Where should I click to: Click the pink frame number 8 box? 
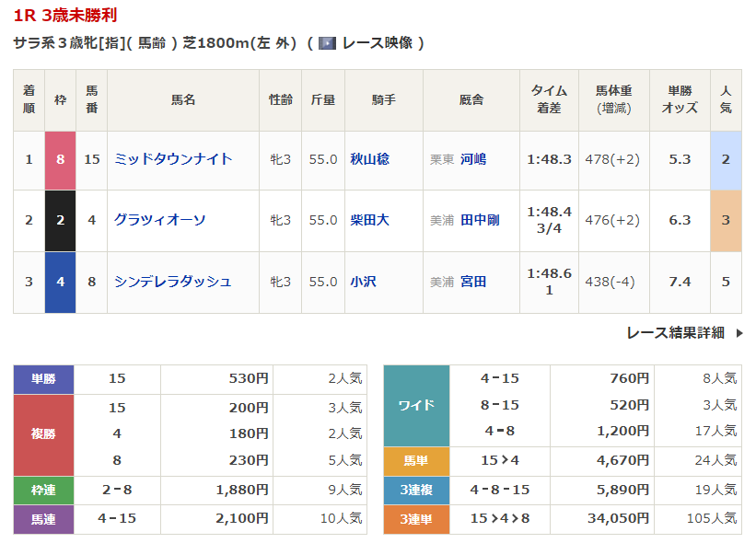[x=60, y=159]
